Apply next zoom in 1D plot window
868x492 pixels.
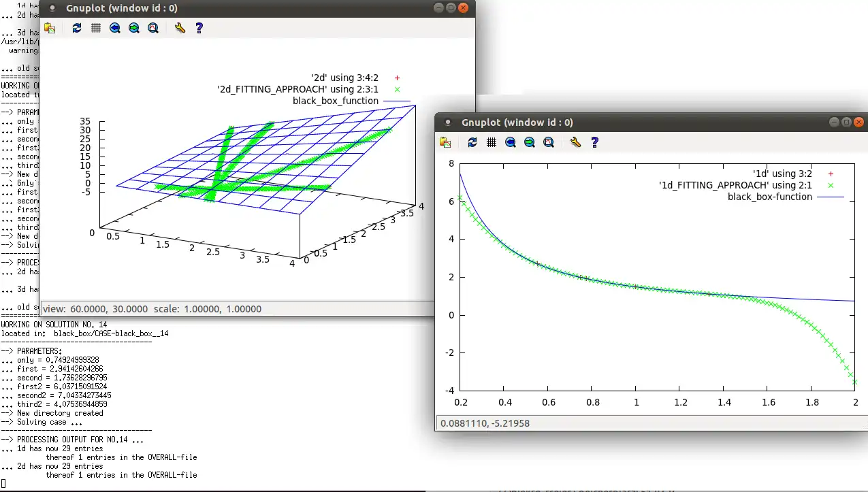[530, 142]
